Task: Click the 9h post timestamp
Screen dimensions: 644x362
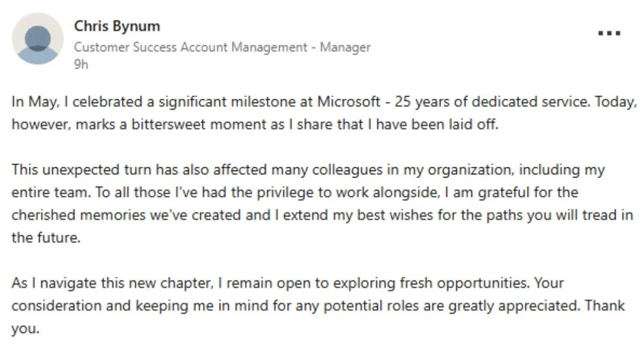Action: click(x=81, y=64)
